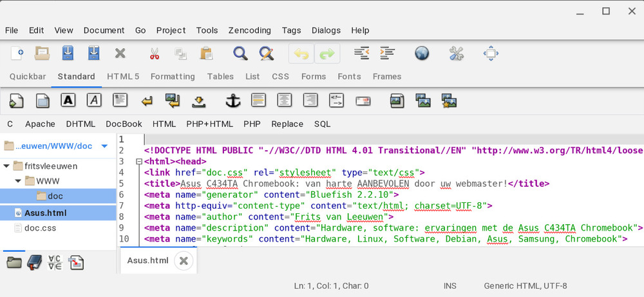Save the current file using the Save icon
The height and width of the screenshot is (297, 644).
point(68,53)
